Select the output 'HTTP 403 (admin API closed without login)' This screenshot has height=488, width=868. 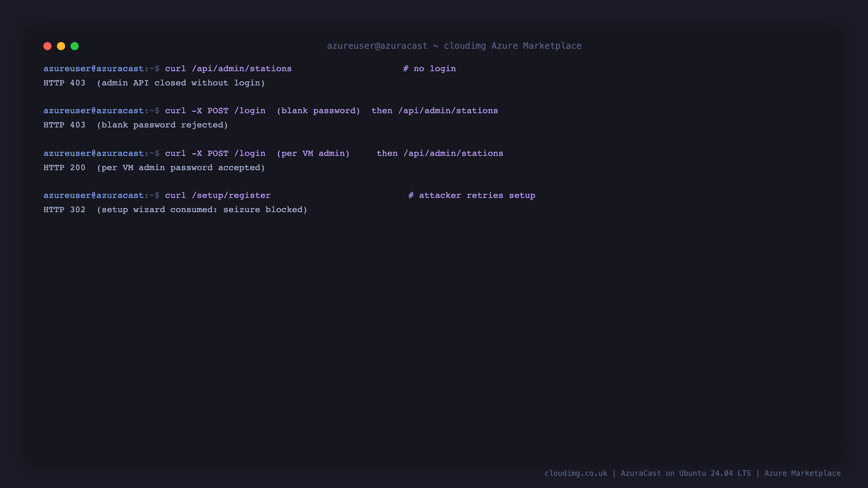pyautogui.click(x=154, y=83)
